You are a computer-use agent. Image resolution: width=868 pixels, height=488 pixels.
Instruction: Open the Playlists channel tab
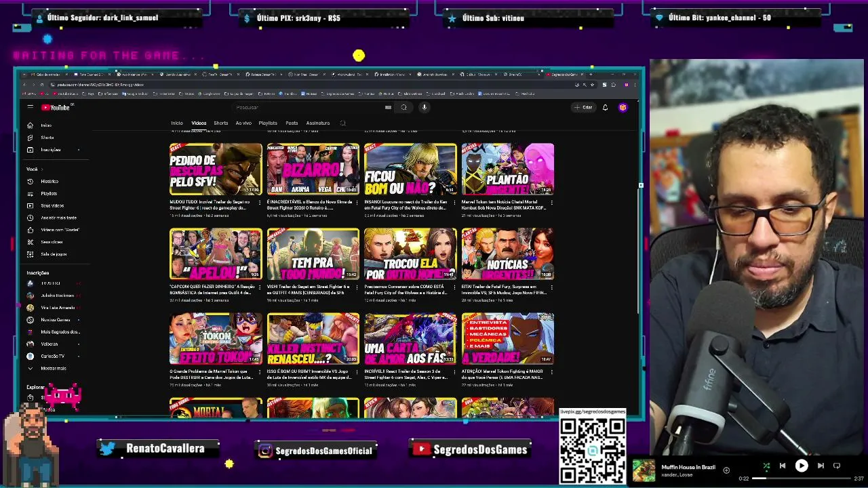(268, 123)
